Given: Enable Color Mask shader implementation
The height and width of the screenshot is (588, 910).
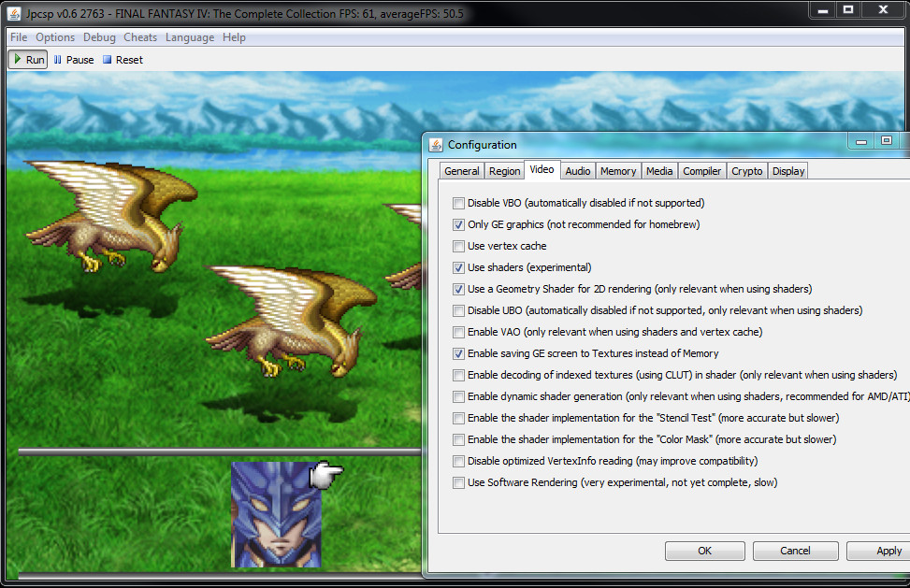Looking at the screenshot, I should (458, 439).
